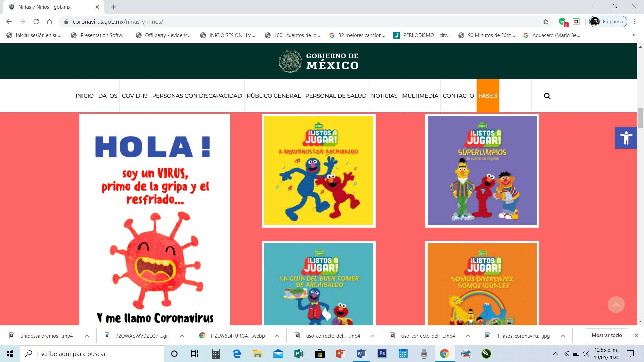Expand options for unidossaldremos mp4 download
This screenshot has height=362, width=644.
(x=87, y=336)
